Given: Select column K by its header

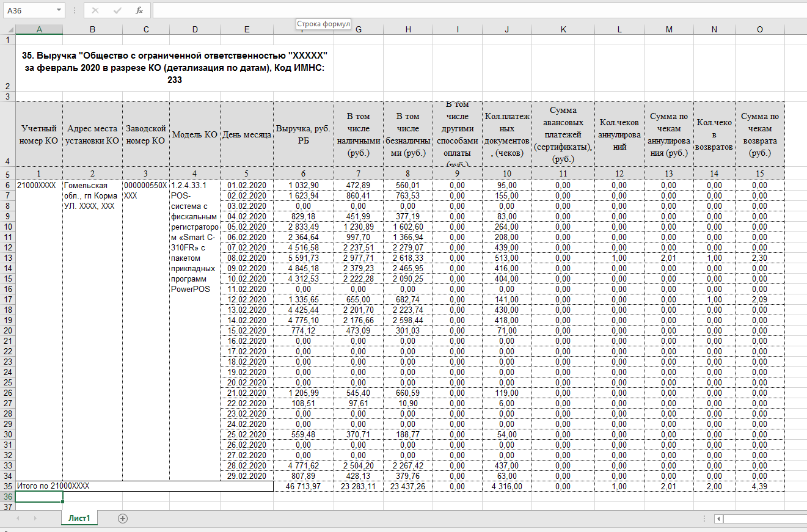Looking at the screenshot, I should [563, 29].
